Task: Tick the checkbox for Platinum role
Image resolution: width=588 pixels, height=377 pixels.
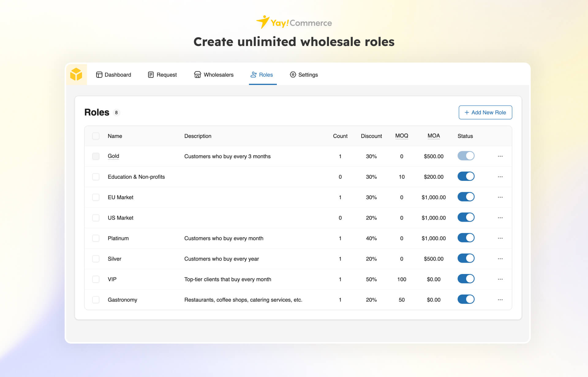Action: pyautogui.click(x=96, y=238)
